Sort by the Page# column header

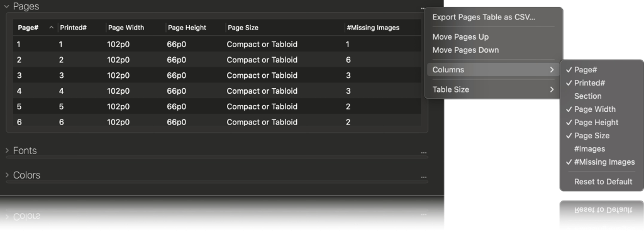coord(28,28)
